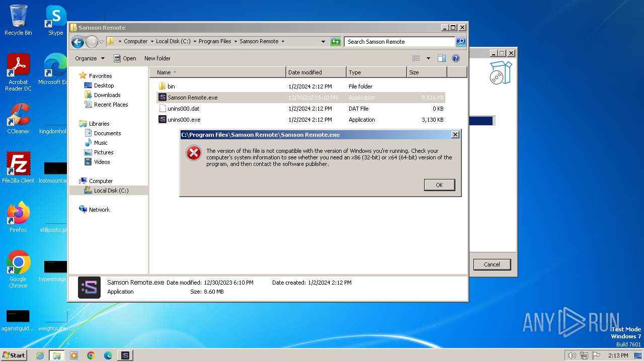Image resolution: width=644 pixels, height=362 pixels.
Task: Open the view options dropdown arrow
Action: click(x=428, y=58)
